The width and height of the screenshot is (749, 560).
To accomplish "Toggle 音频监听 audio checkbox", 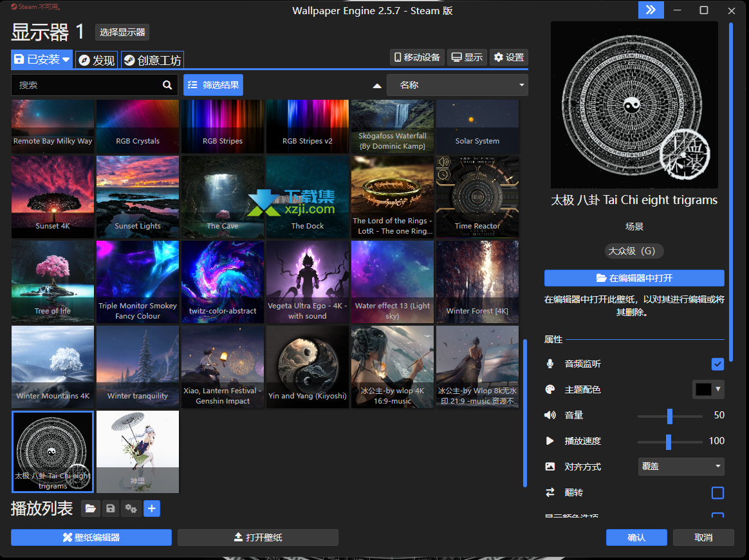I will [x=717, y=364].
